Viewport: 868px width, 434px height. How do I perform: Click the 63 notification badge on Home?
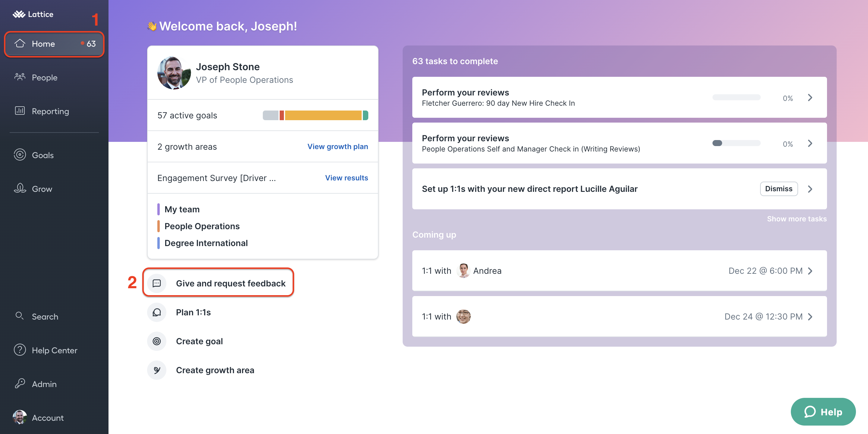(x=89, y=43)
